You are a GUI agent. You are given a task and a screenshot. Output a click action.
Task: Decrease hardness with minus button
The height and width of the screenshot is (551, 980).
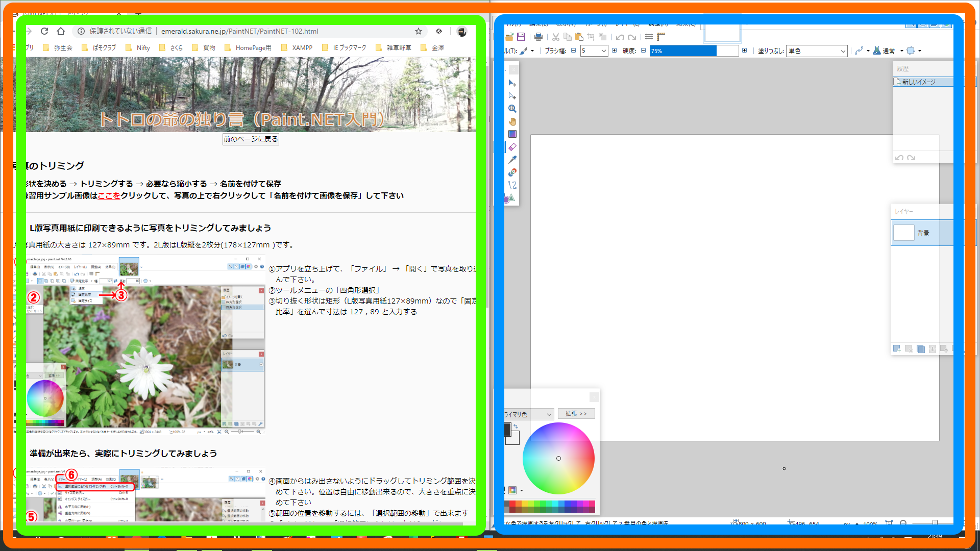643,51
